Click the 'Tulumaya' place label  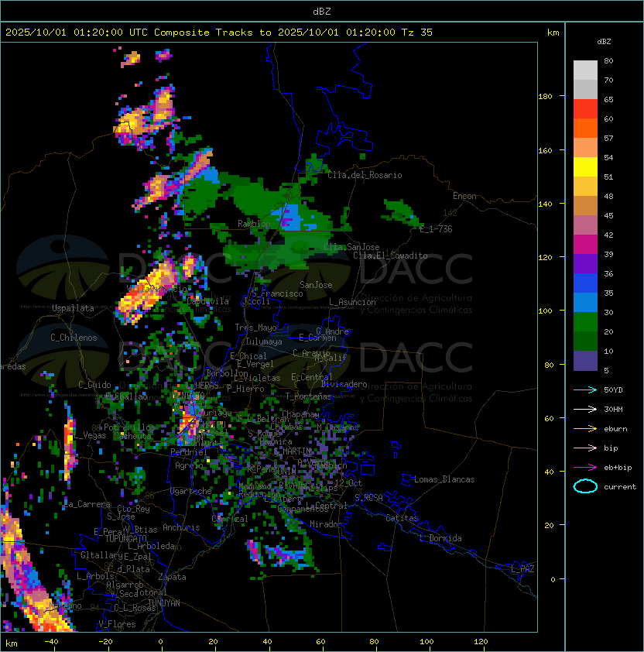point(264,341)
